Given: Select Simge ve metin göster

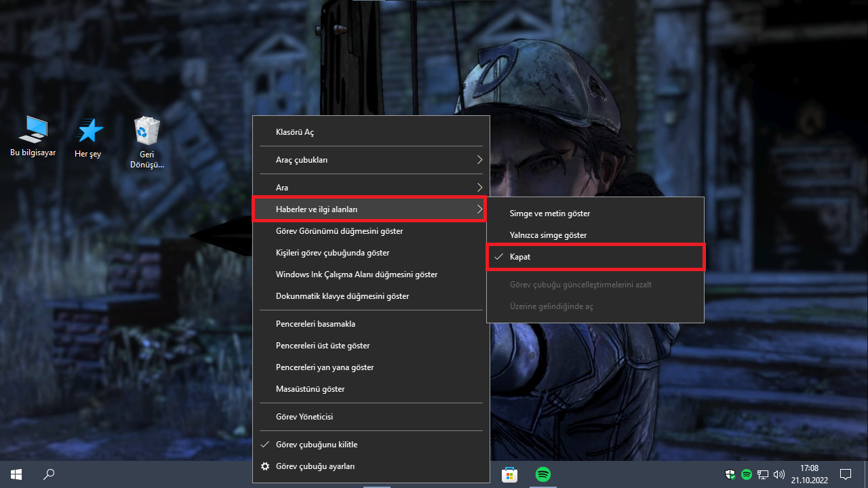Looking at the screenshot, I should [596, 213].
